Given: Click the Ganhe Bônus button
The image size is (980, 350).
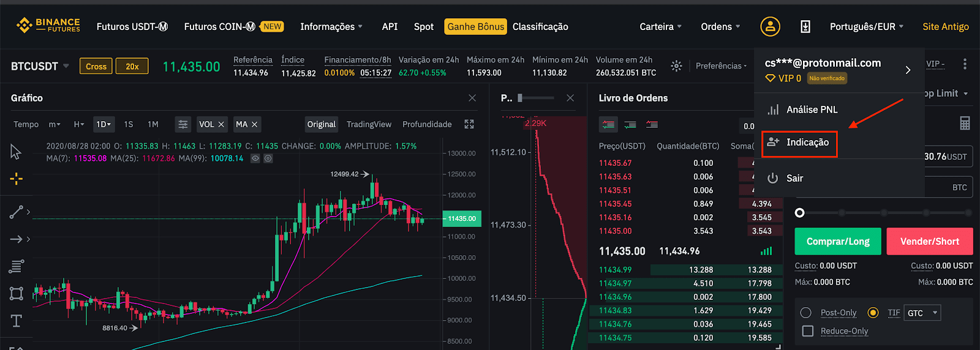Looking at the screenshot, I should [476, 26].
